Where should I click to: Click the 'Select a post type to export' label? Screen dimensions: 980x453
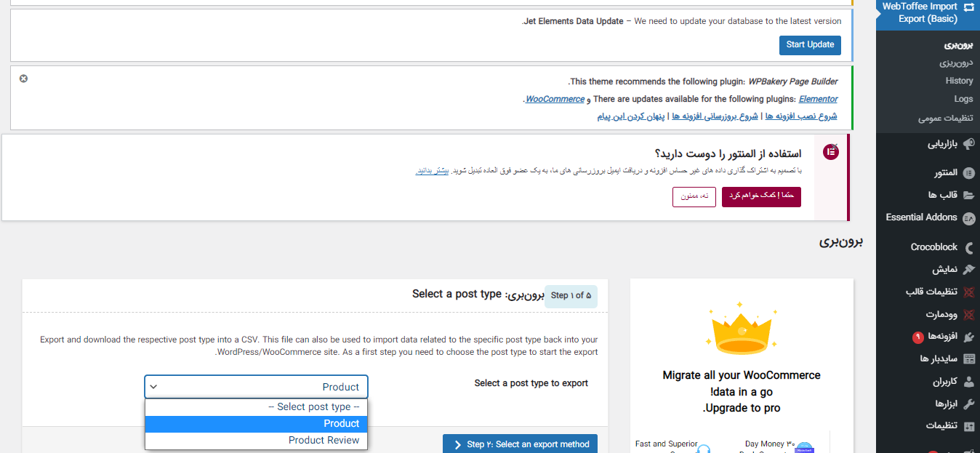[531, 383]
